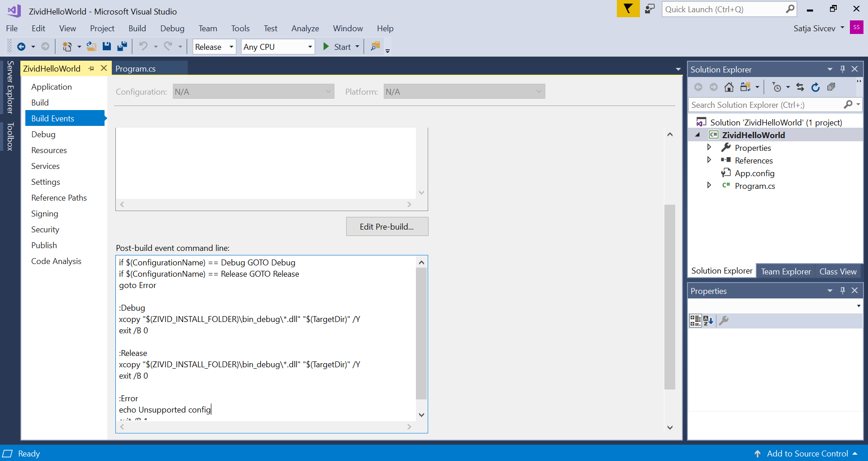This screenshot has height=461, width=868.
Task: Click the Quick Launch search magnifier icon
Action: (x=790, y=9)
